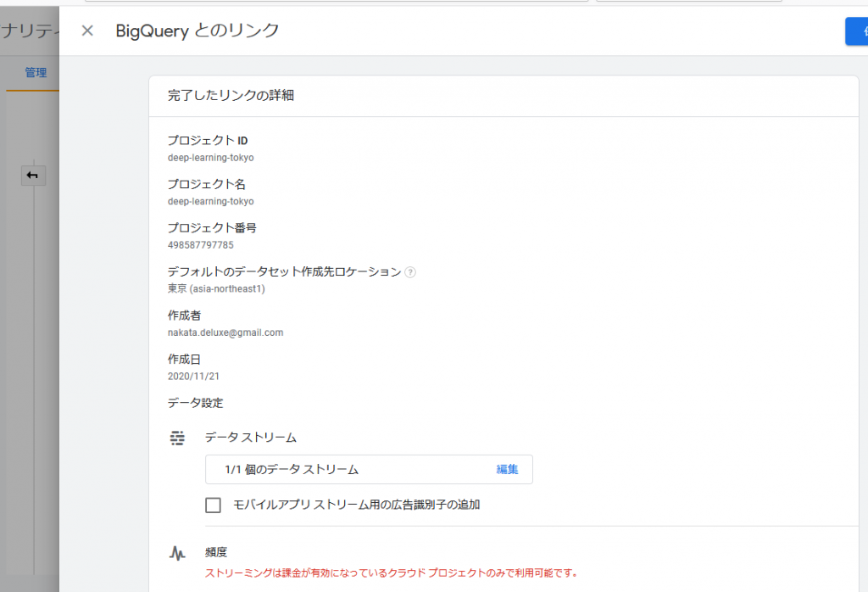Click the red streaming billing warning text
The width and height of the screenshot is (868, 592).
[392, 573]
